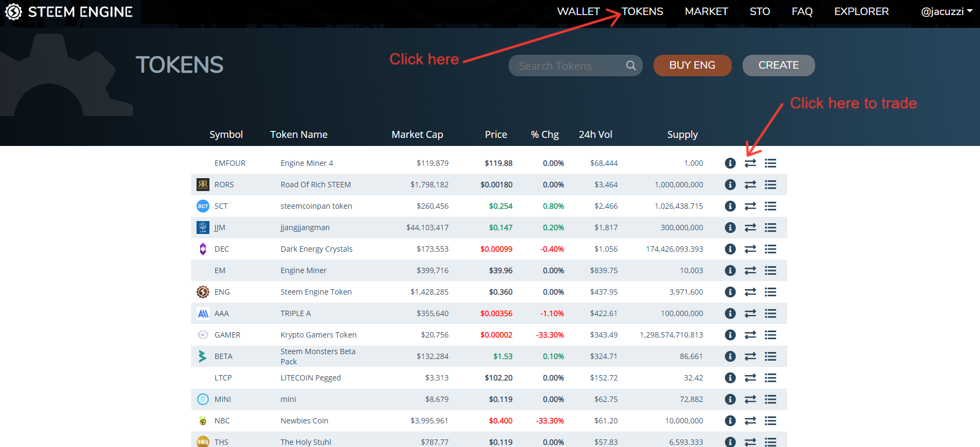Show info for ENG token
Screen dimensions: 980x447
(730, 292)
